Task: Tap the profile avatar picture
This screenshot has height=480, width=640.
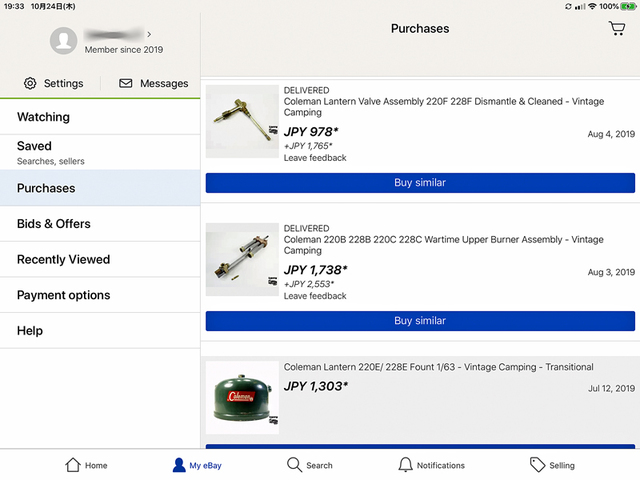Action: click(x=63, y=41)
